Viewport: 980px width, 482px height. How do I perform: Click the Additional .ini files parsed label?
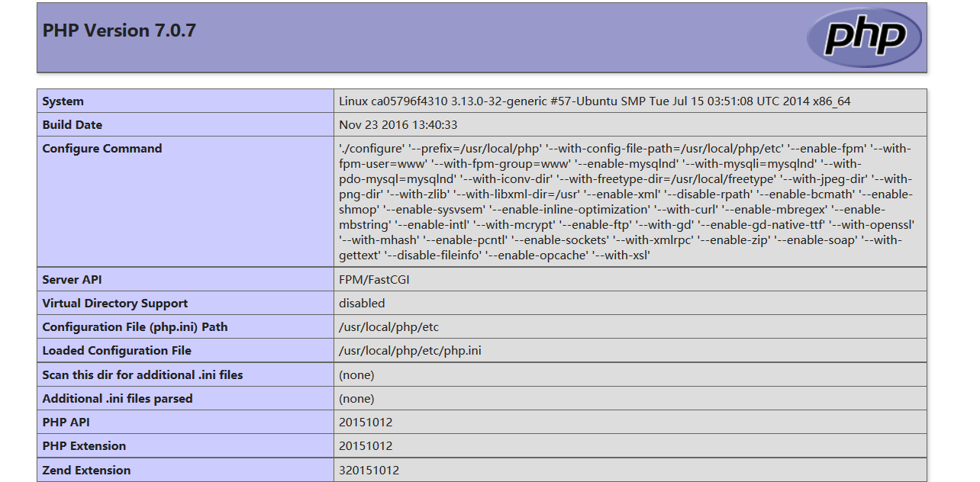(118, 399)
